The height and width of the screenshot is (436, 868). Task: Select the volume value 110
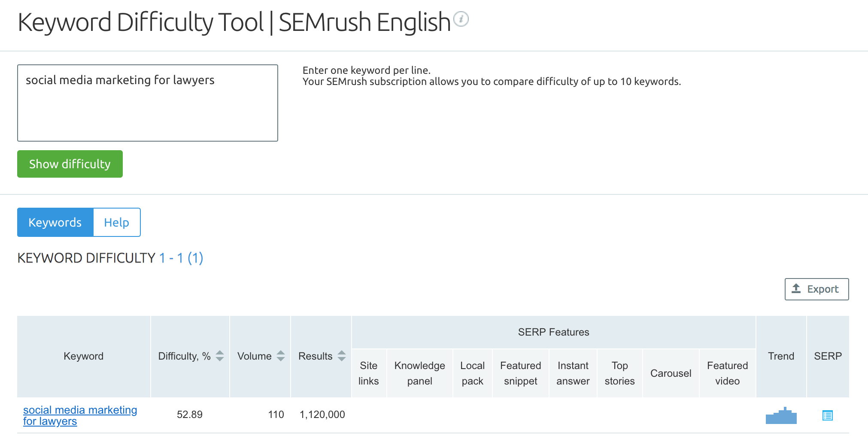(276, 415)
